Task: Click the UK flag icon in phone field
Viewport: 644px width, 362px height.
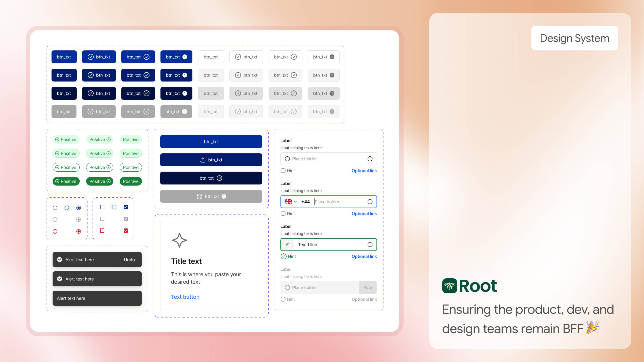Action: [288, 202]
